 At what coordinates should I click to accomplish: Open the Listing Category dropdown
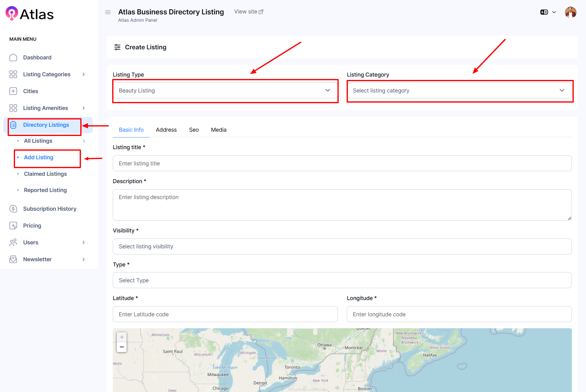[x=459, y=91]
